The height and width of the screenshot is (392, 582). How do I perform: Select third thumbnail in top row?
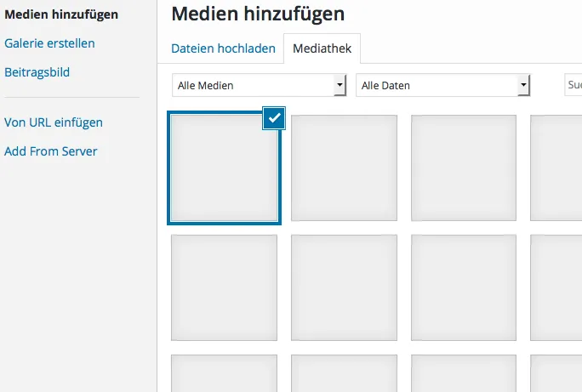(x=464, y=168)
